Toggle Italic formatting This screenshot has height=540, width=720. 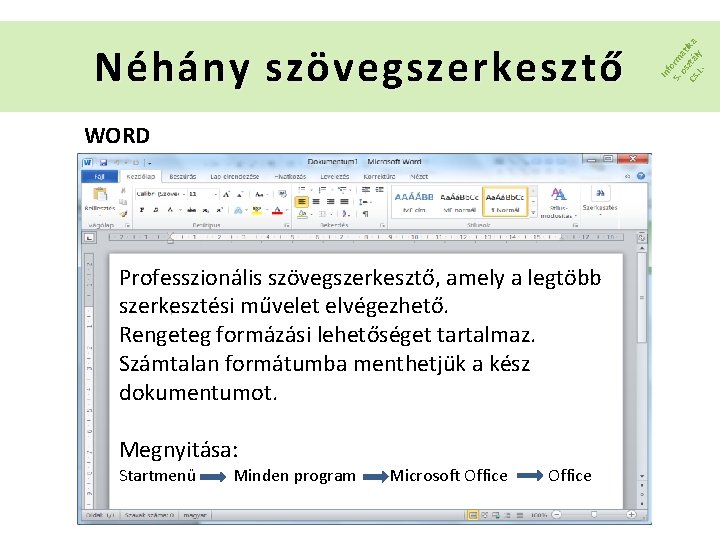point(156,210)
